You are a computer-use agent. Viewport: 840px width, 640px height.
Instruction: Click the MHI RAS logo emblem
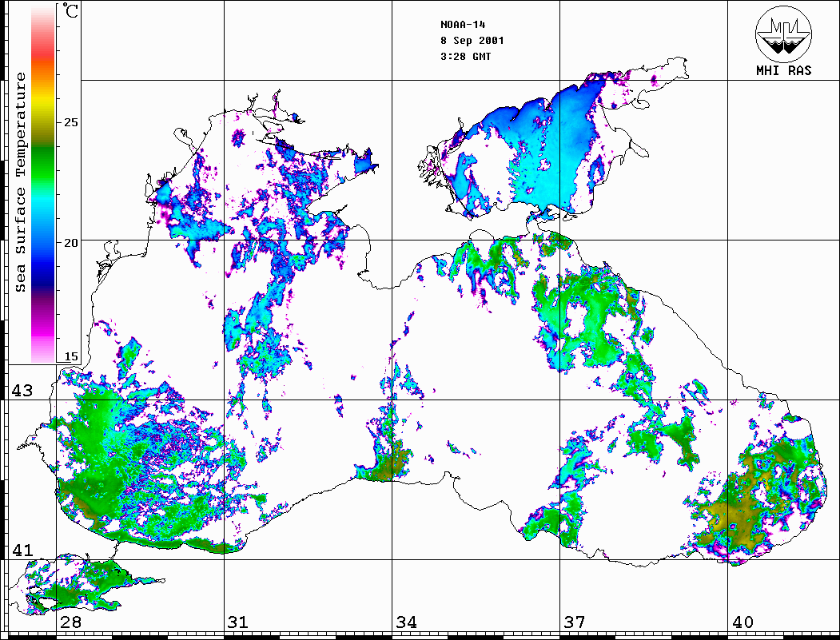[x=783, y=34]
